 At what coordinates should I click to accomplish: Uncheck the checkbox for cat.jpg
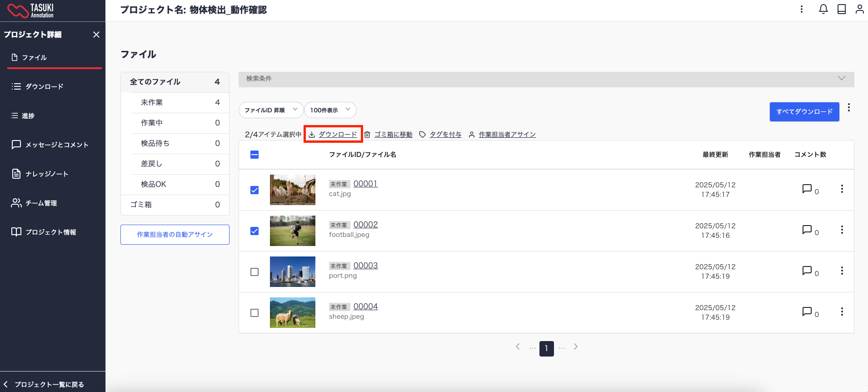[x=254, y=190]
